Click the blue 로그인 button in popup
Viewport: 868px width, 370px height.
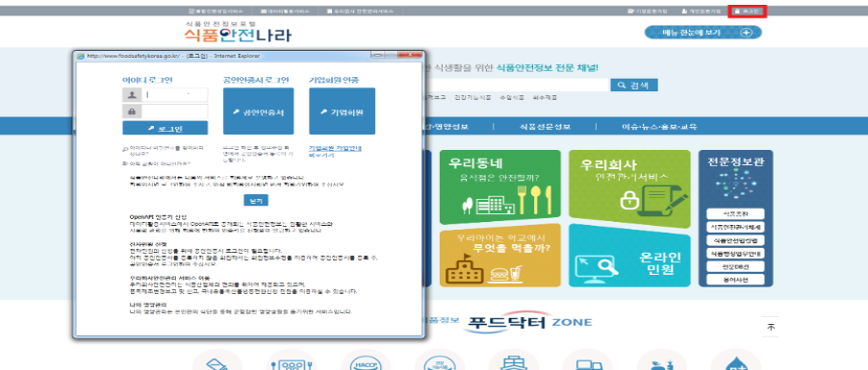point(165,129)
